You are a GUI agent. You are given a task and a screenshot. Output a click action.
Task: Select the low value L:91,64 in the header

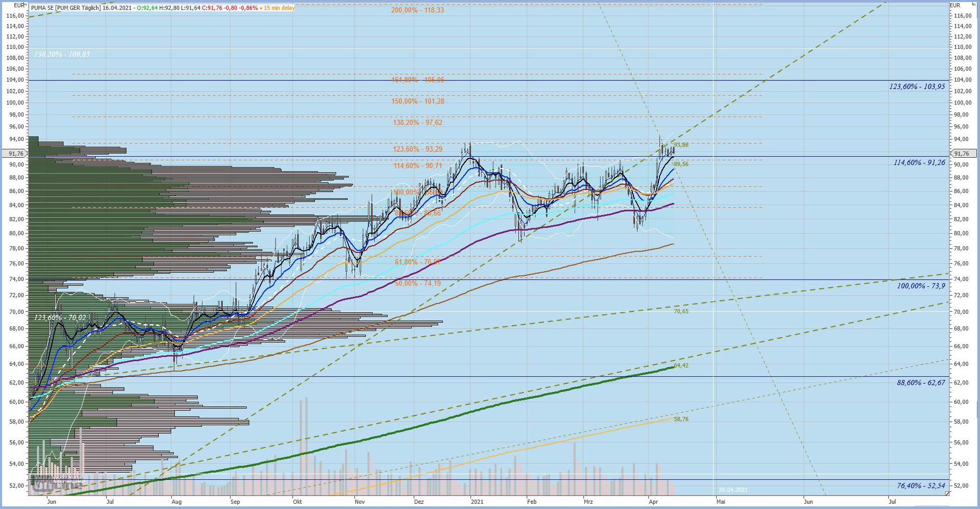[190, 8]
